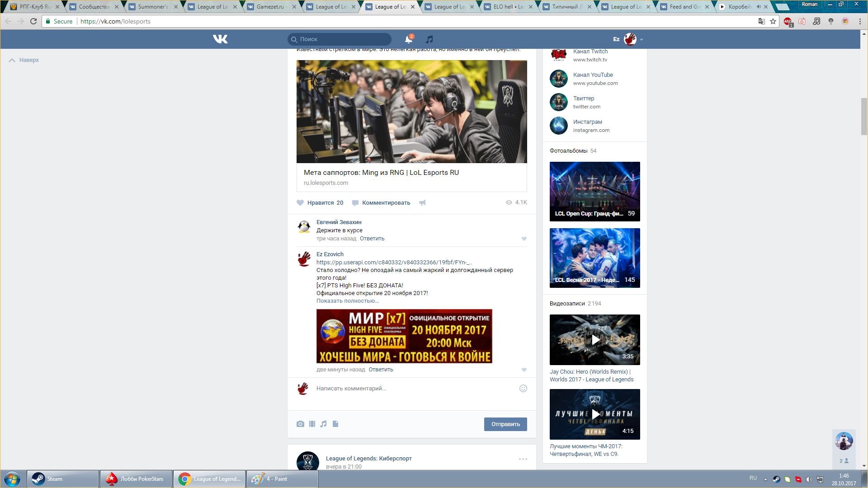Attach a document using file icon
Image resolution: width=868 pixels, height=488 pixels.
coord(335,424)
